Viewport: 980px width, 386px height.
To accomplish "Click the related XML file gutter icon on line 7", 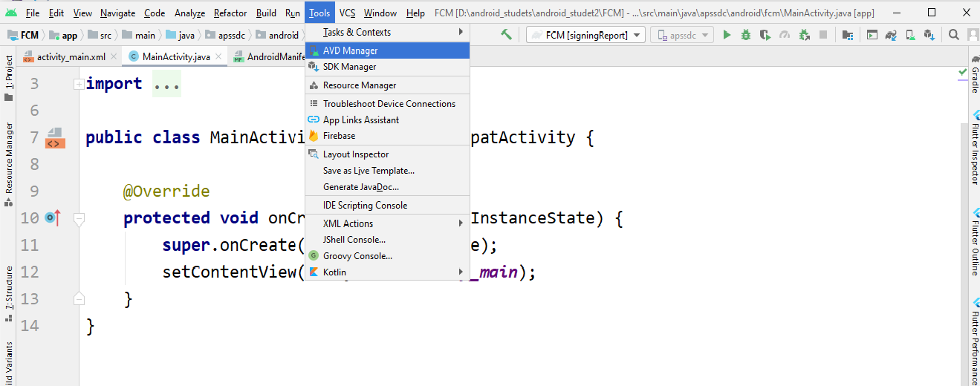I will pyautogui.click(x=55, y=138).
